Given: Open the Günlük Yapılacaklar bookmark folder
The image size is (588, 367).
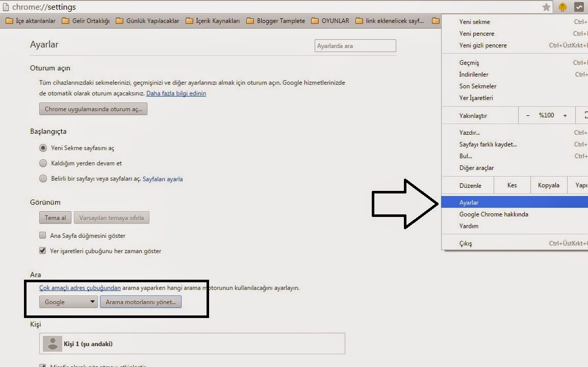Looking at the screenshot, I should (x=147, y=20).
